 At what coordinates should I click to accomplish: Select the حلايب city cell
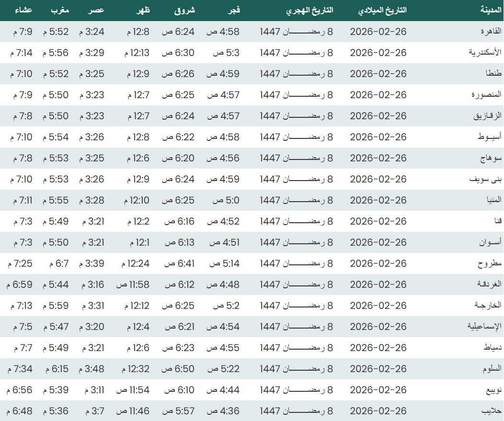492,411
